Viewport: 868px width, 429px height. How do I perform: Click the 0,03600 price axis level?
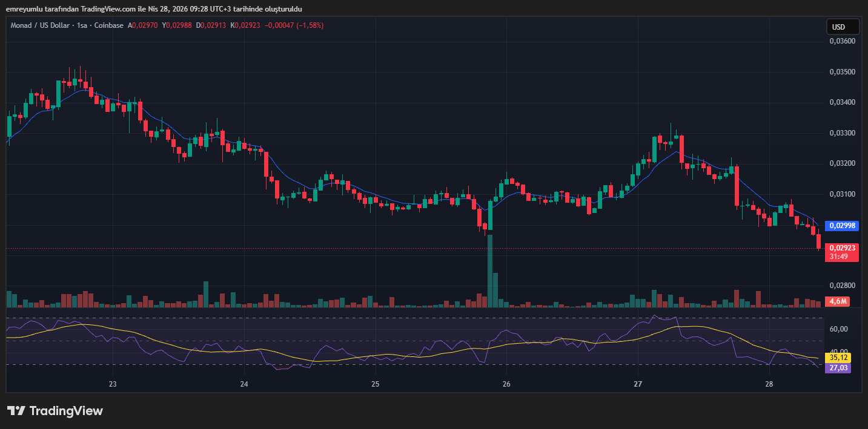click(x=841, y=41)
